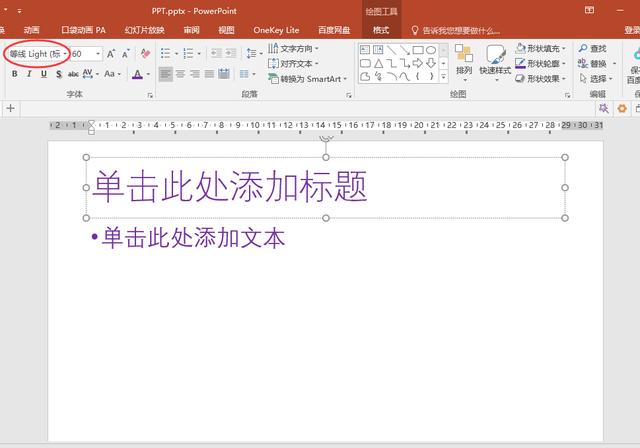Click 替换 replace button
Image resolution: width=640 pixels, height=448 pixels.
tap(592, 64)
